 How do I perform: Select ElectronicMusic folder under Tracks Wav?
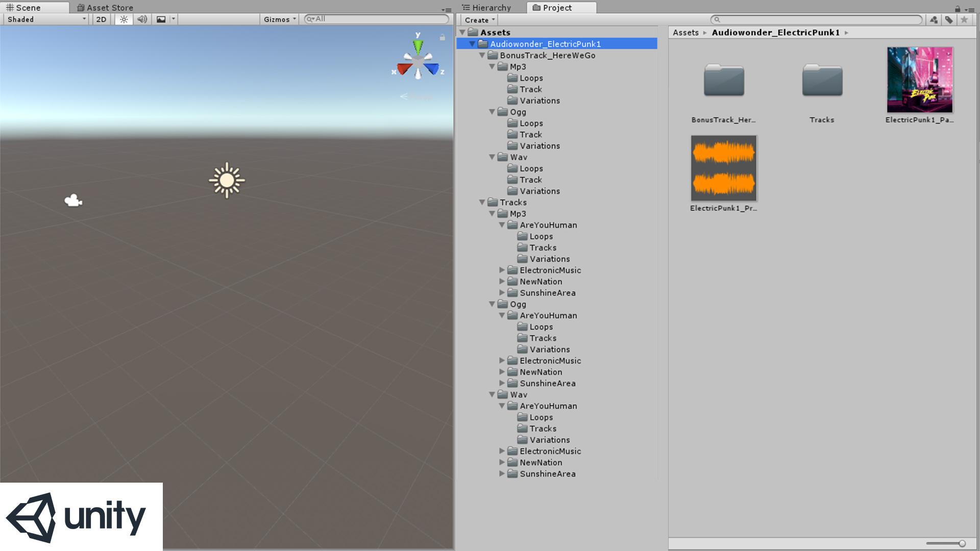pos(550,451)
